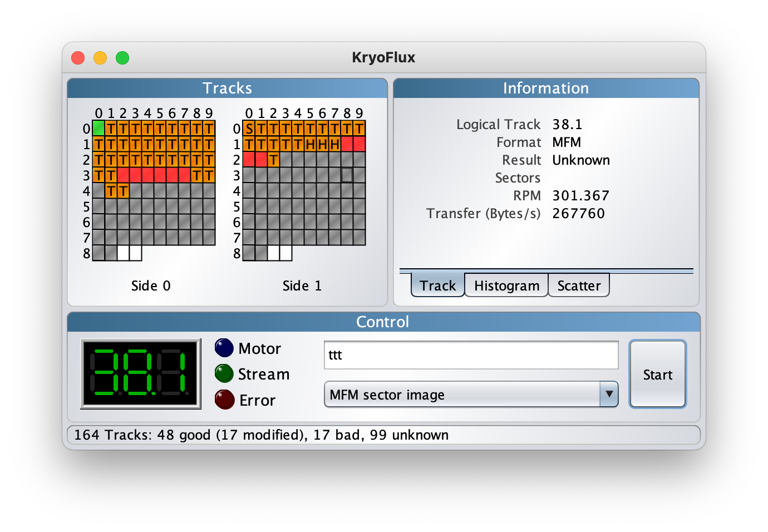Switch to the Histogram tab
The image size is (768, 532).
(506, 285)
